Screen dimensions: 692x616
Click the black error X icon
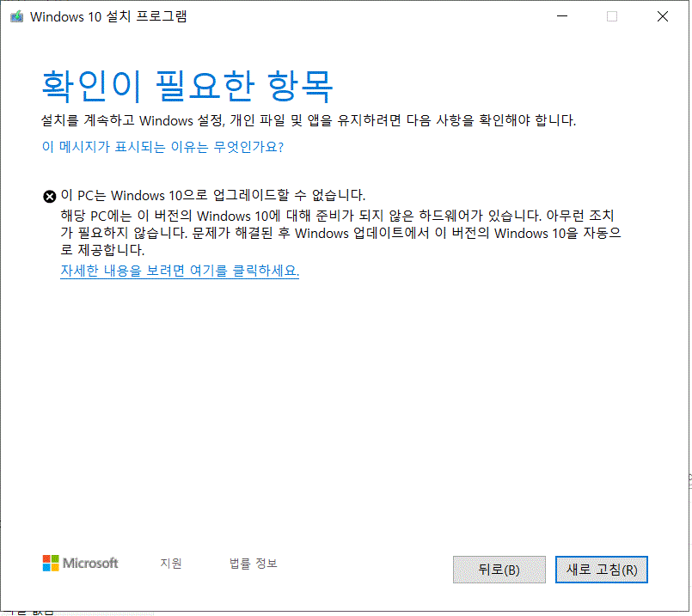coord(50,196)
